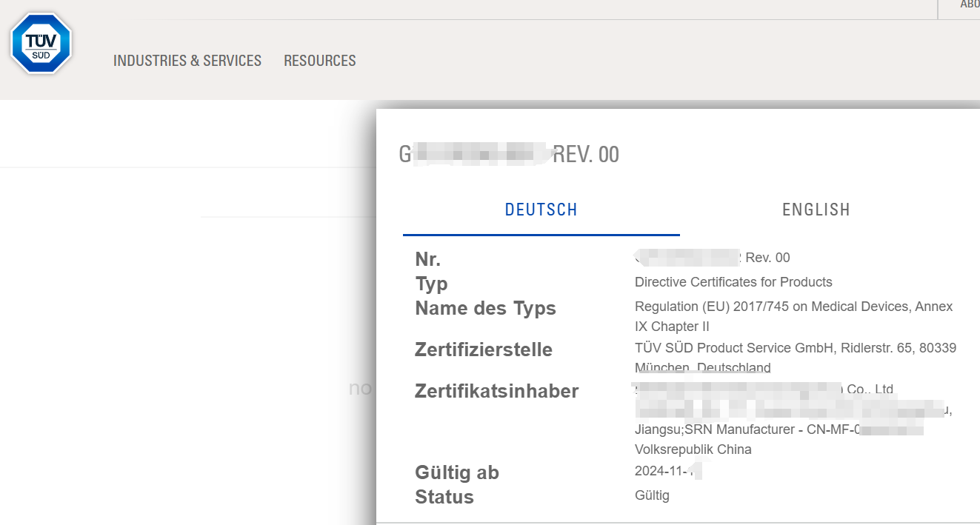This screenshot has height=525, width=980.
Task: Select the 'Typ' field label
Action: pyautogui.click(x=431, y=284)
